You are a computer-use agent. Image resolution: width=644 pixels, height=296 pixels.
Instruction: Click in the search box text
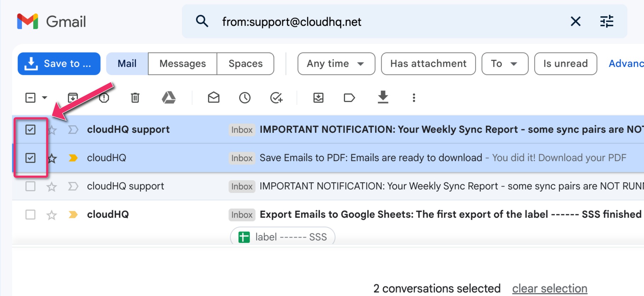(x=292, y=22)
